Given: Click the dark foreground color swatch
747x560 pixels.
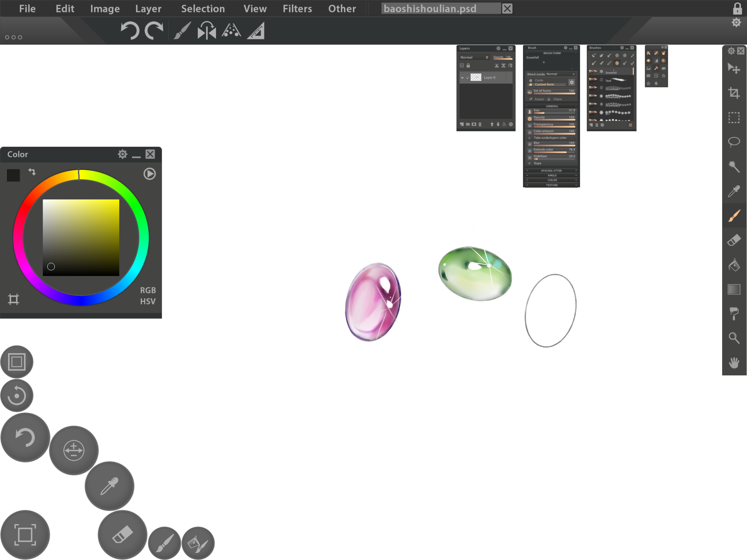Looking at the screenshot, I should coord(13,175).
